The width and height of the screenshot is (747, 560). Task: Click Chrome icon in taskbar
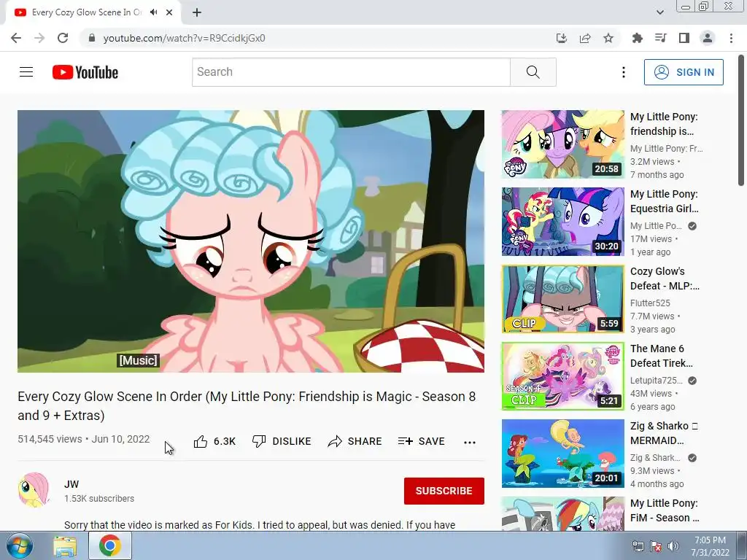tap(110, 545)
